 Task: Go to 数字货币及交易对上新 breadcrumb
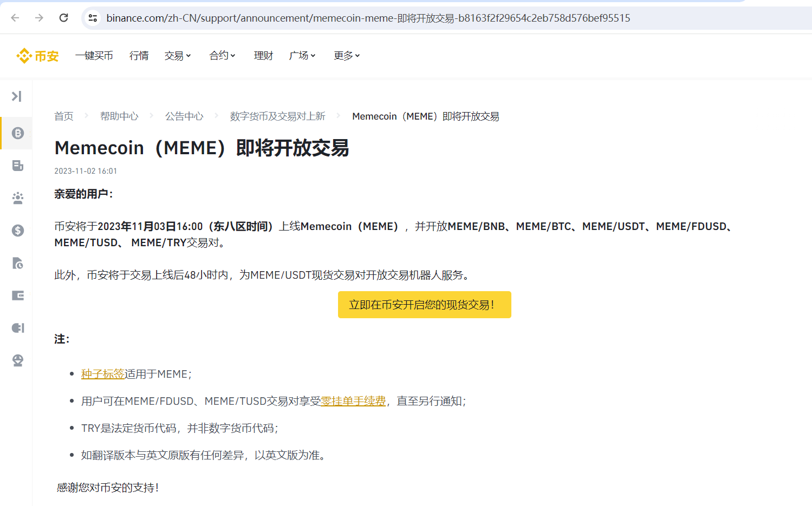[x=277, y=116]
